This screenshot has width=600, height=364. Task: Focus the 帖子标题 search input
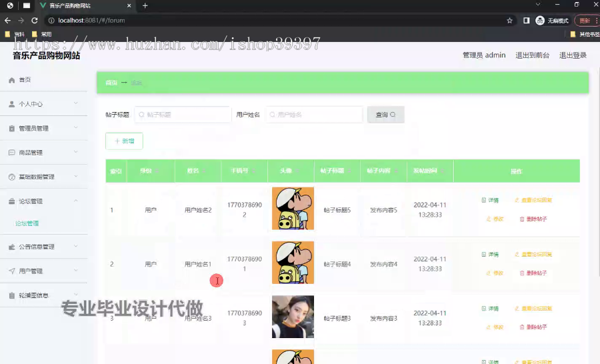pos(183,115)
